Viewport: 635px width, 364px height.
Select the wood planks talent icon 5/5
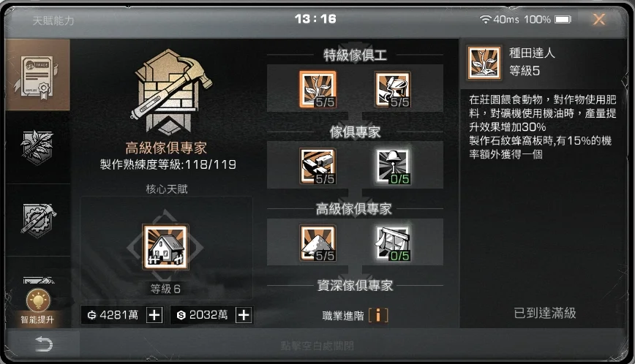click(318, 166)
